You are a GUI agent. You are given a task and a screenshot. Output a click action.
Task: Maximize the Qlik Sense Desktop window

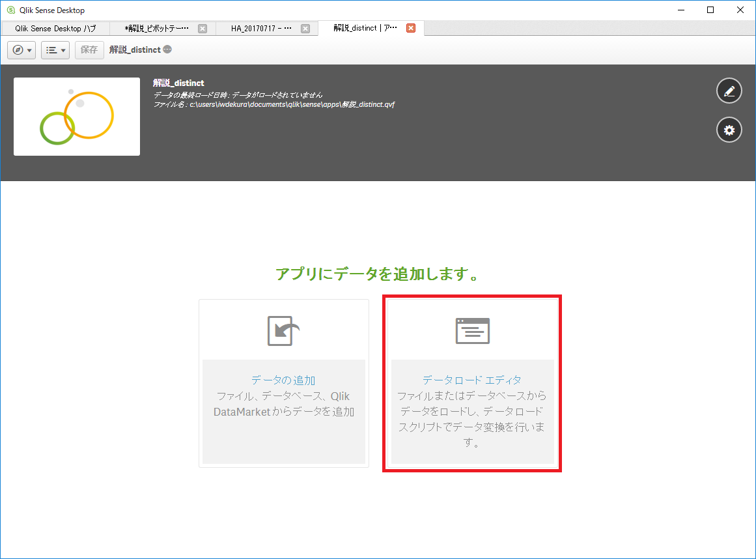tap(710, 10)
